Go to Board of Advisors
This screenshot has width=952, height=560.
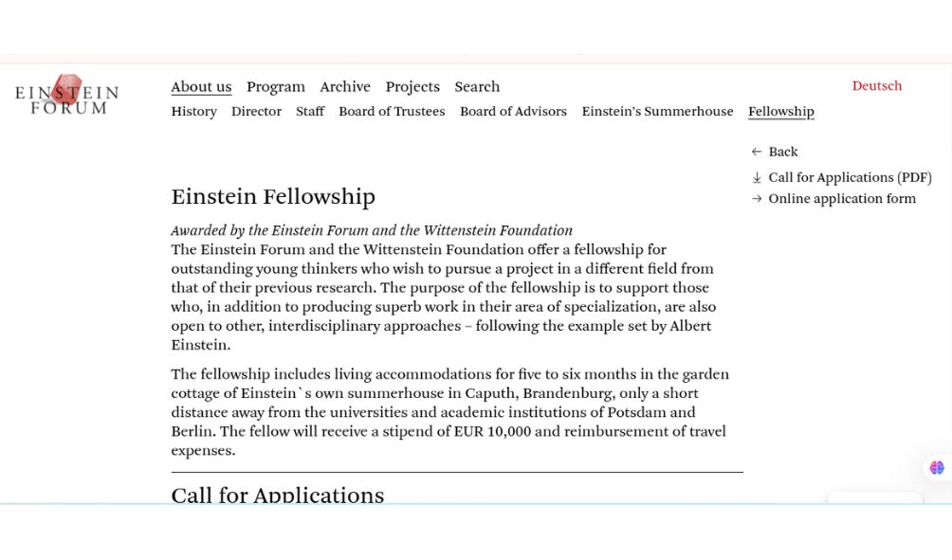513,112
